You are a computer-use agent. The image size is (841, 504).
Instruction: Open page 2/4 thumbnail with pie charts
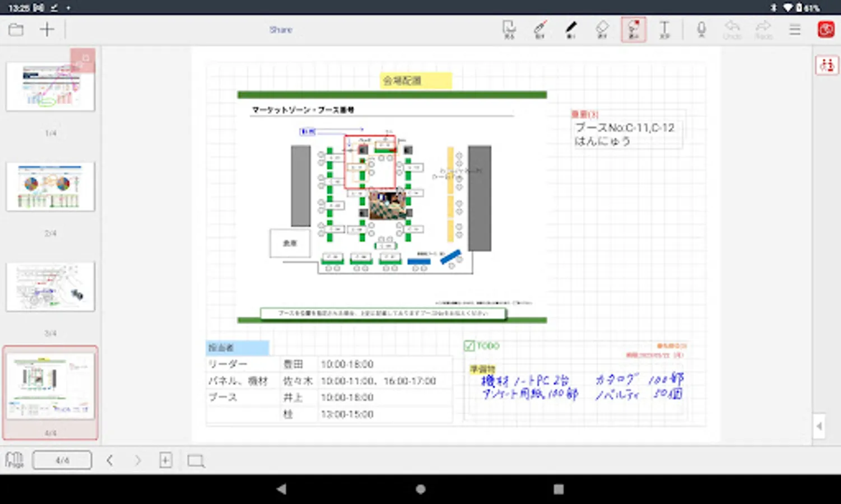[50, 186]
